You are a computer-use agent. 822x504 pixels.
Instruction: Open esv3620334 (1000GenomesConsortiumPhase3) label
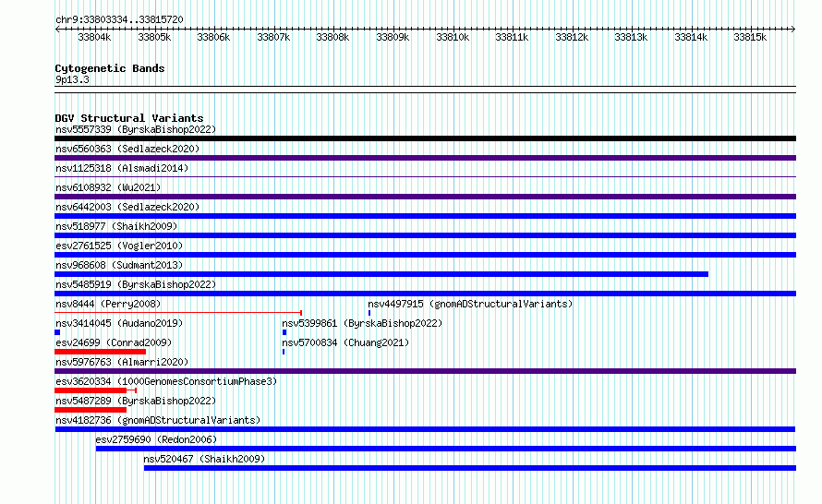pyautogui.click(x=166, y=381)
